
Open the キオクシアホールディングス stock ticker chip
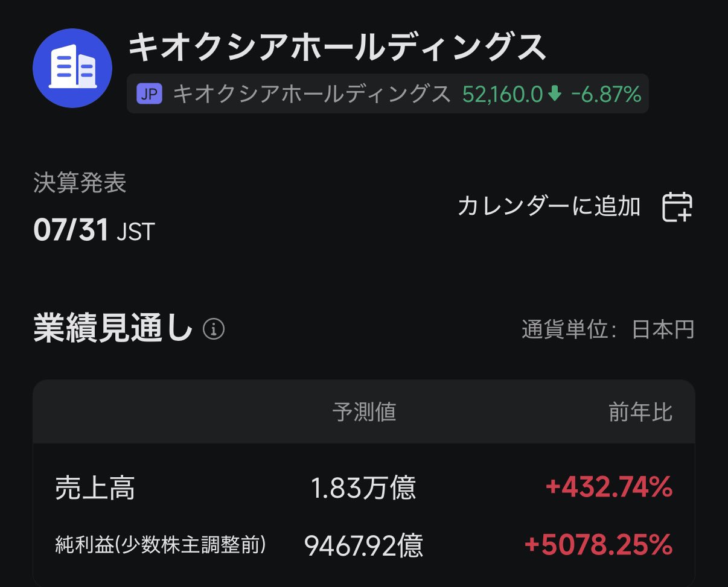click(388, 94)
